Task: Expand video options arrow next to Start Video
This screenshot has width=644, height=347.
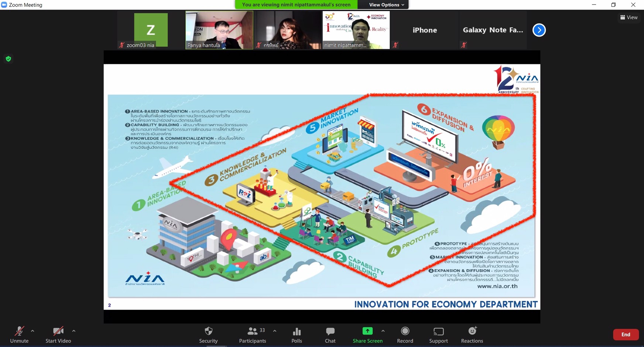Action: (73, 331)
